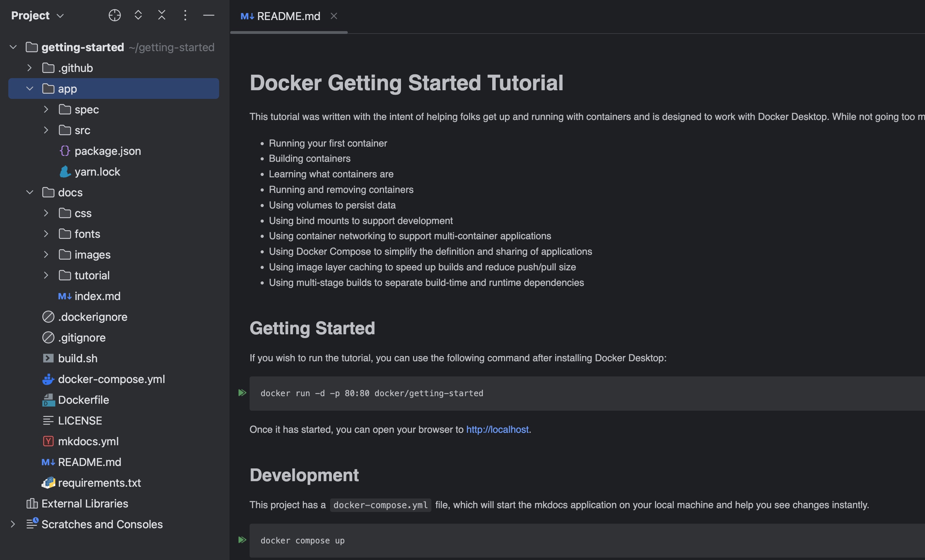Select package.json in the project tree
The image size is (925, 560).
coord(108,151)
